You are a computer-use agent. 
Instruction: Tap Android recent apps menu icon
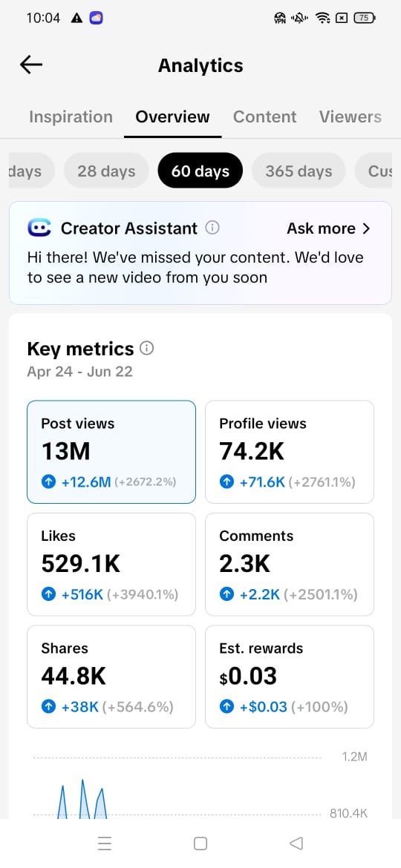[x=105, y=843]
